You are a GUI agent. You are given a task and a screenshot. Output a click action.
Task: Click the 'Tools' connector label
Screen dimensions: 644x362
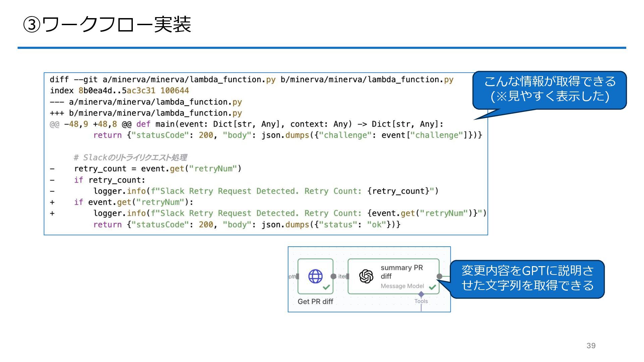coord(421,301)
